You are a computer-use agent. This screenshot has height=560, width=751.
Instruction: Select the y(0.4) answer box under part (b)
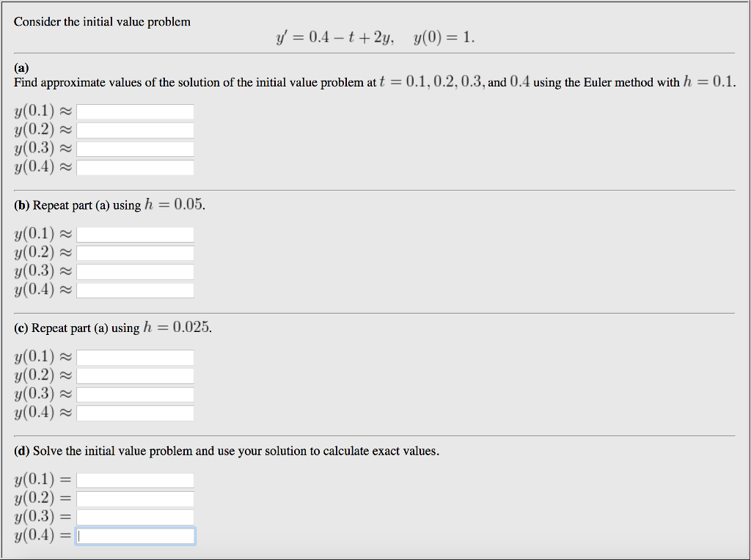(x=135, y=290)
